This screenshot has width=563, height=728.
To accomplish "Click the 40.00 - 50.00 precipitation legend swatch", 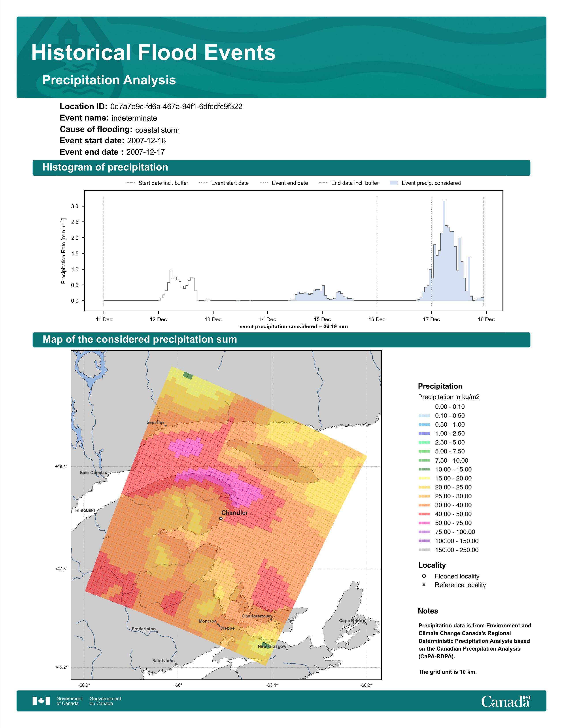I will coord(424,514).
